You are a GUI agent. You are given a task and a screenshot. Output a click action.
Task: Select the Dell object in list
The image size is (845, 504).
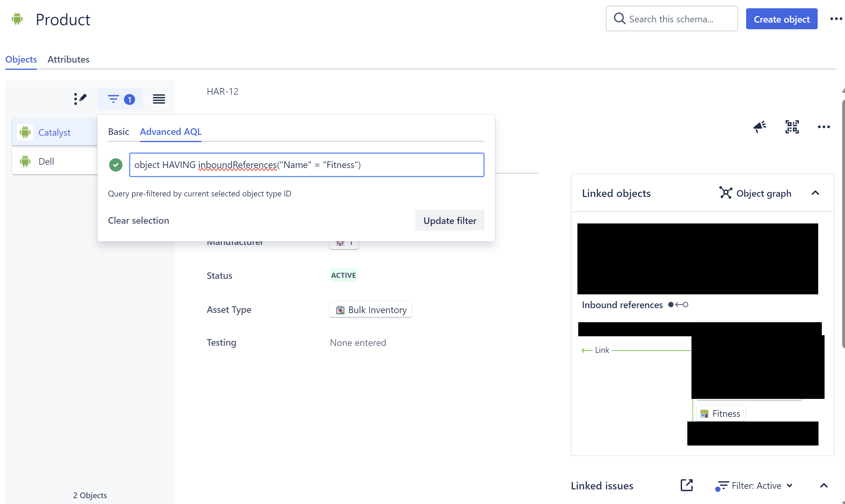coord(55,161)
